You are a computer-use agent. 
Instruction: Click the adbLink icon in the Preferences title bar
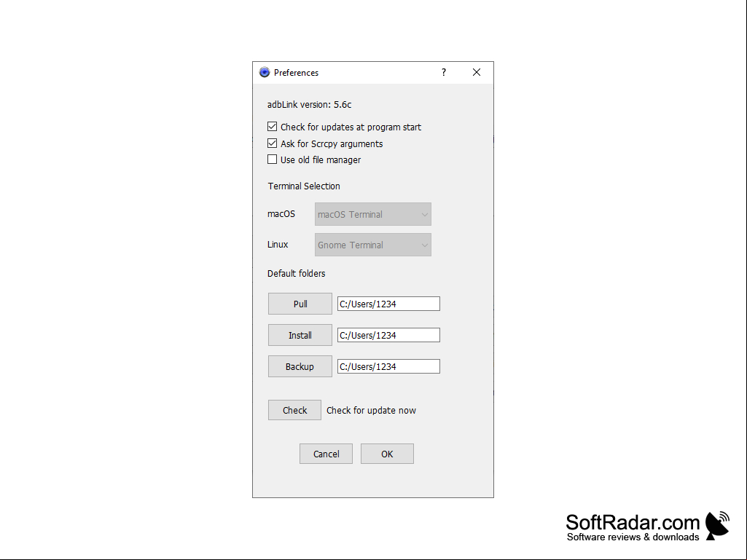click(x=265, y=72)
